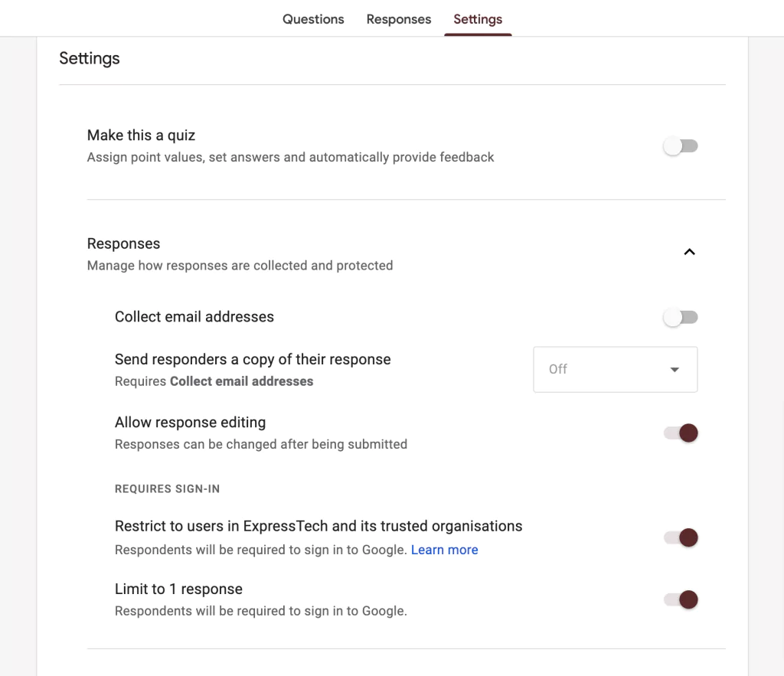Screen dimensions: 784x676
Task: Open the "Learn more" link
Action: pos(444,550)
